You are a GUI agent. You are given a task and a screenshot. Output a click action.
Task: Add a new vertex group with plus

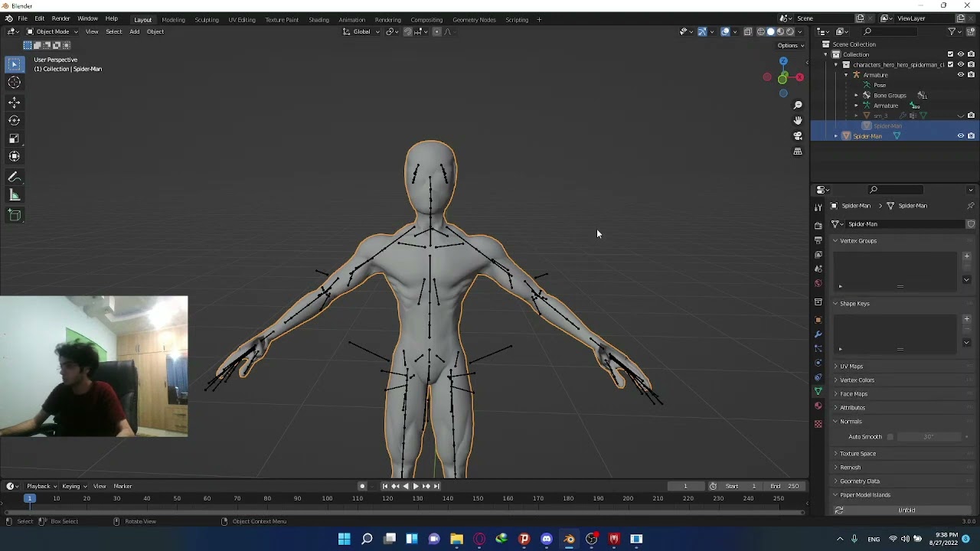coord(966,256)
